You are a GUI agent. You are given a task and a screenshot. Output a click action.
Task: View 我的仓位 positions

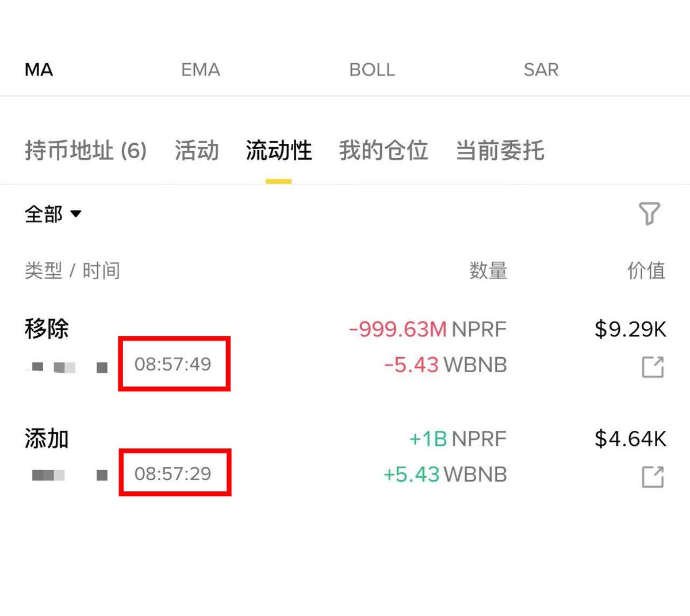382,150
